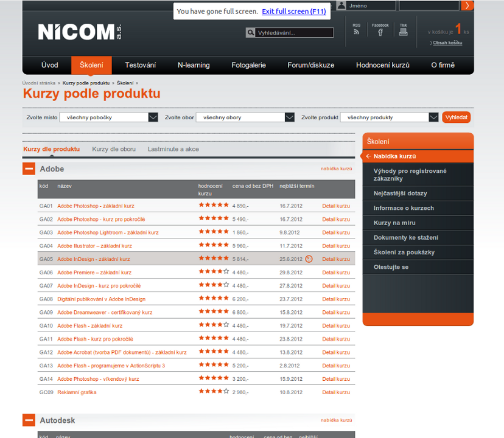Open the RSS feed icon

coord(356,32)
